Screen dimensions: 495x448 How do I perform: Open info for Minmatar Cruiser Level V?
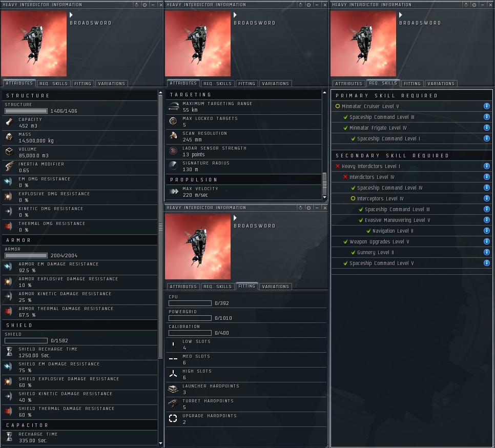[x=486, y=106]
